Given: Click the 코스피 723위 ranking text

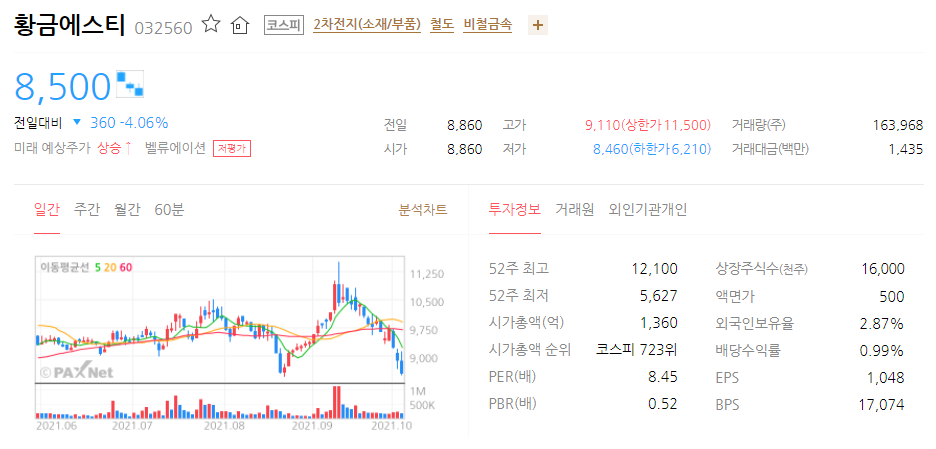Looking at the screenshot, I should tap(637, 350).
